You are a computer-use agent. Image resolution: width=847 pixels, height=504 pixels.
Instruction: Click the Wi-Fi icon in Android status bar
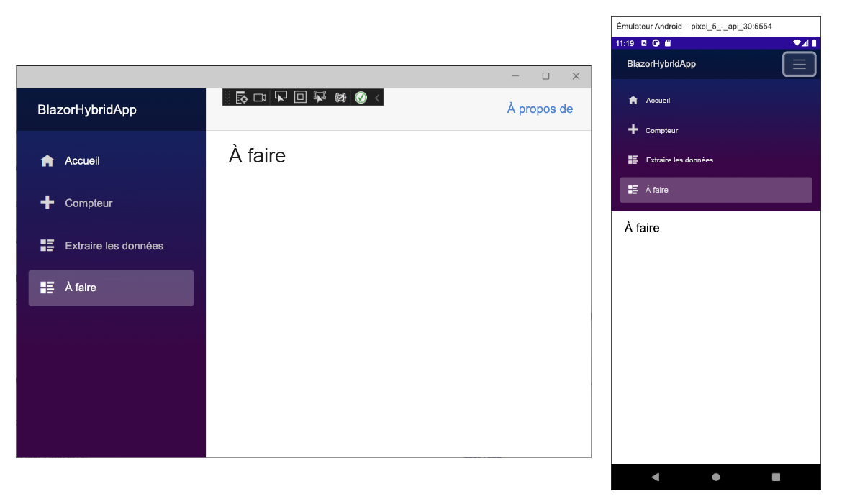(x=797, y=43)
